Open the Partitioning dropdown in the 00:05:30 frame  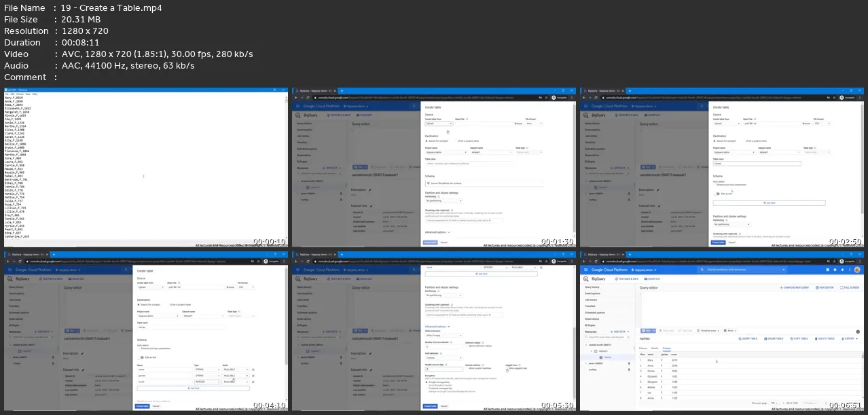coord(444,295)
